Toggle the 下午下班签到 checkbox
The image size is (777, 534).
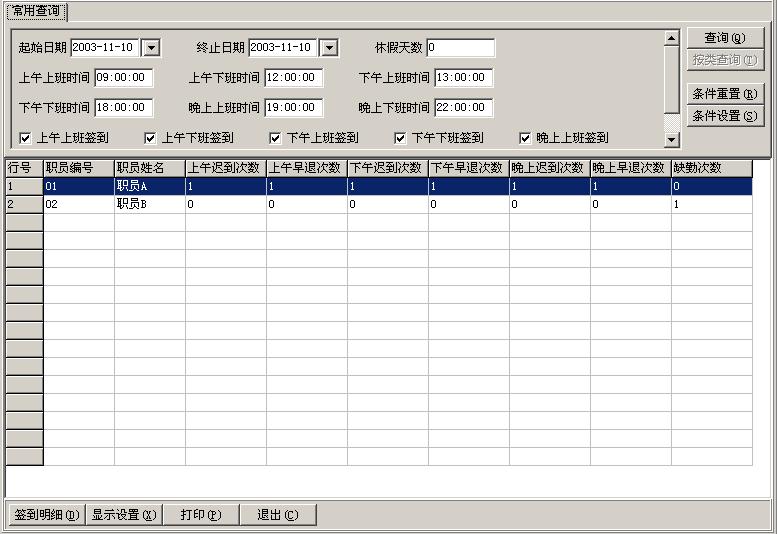tap(401, 138)
